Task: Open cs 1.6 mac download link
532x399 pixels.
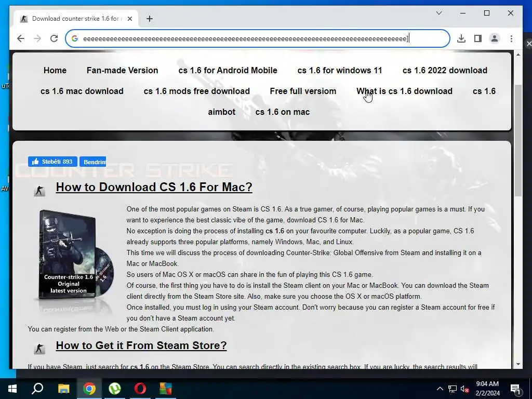Action: coord(82,91)
